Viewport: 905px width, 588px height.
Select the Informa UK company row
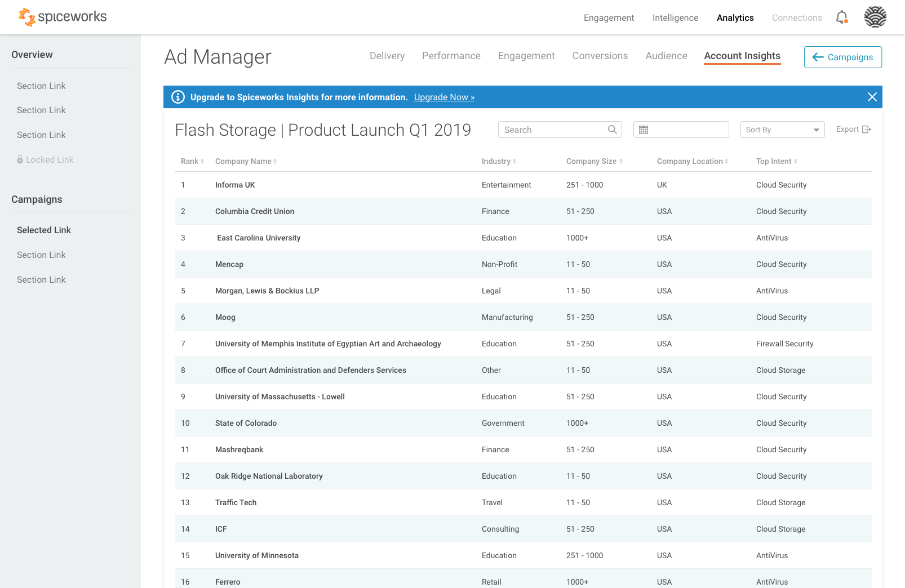coord(523,185)
